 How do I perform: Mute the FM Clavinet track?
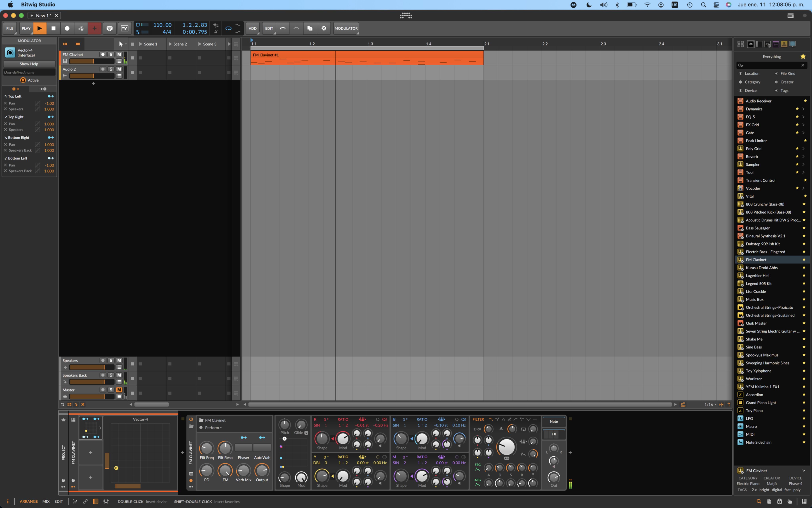pyautogui.click(x=119, y=54)
